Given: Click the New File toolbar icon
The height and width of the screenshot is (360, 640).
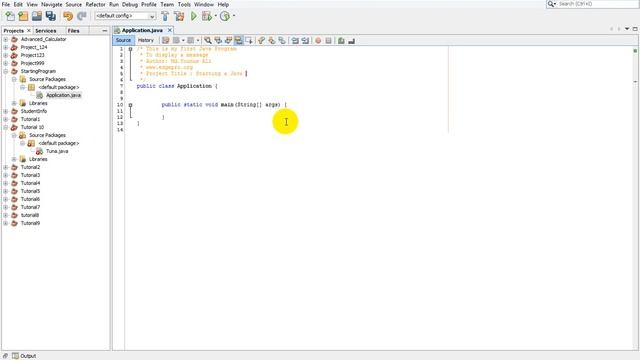Looking at the screenshot, I should tap(10, 16).
